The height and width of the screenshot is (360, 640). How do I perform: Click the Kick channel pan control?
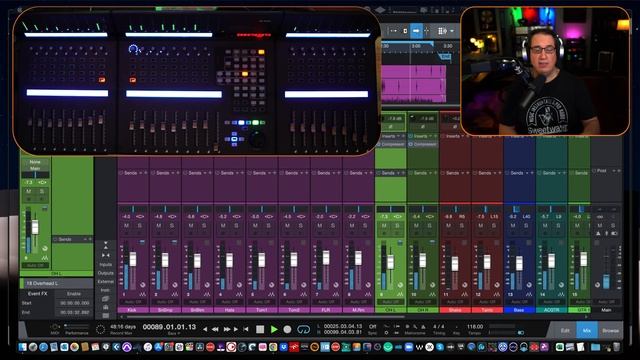pos(133,209)
